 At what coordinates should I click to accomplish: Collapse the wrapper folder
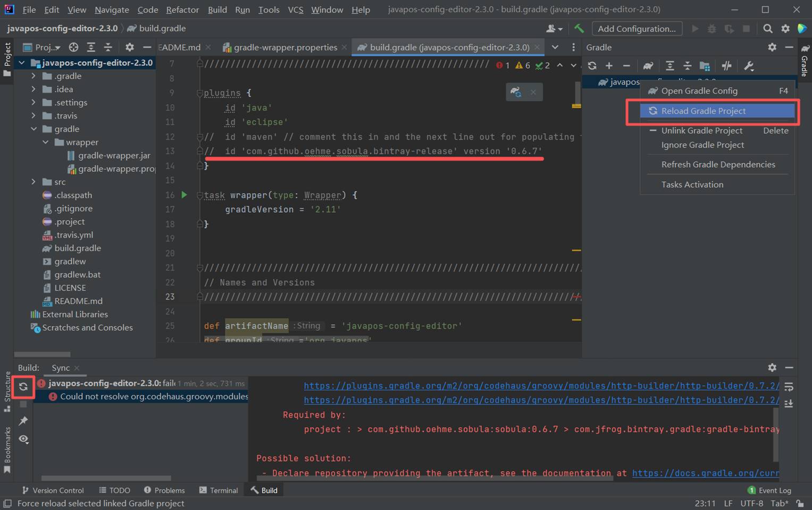(45, 143)
